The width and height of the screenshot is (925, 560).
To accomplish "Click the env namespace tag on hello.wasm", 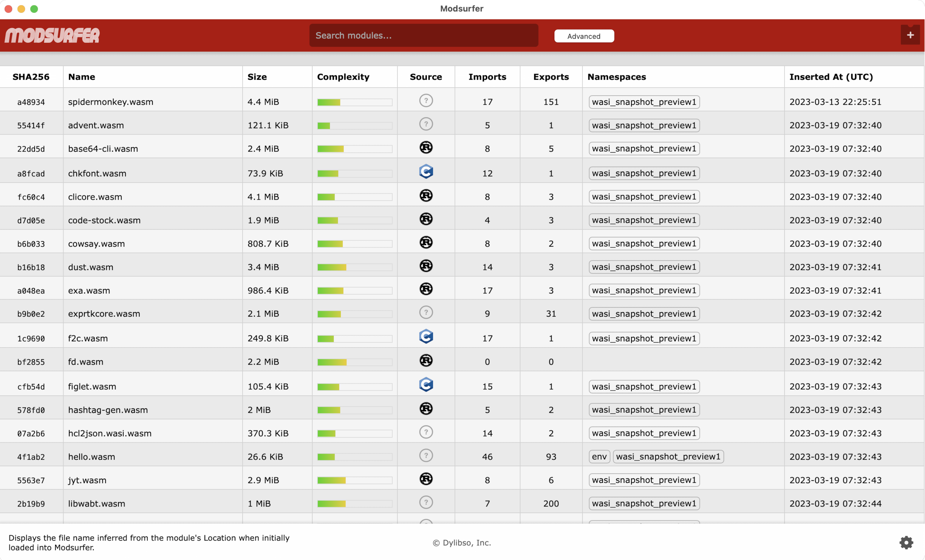I will click(x=598, y=456).
